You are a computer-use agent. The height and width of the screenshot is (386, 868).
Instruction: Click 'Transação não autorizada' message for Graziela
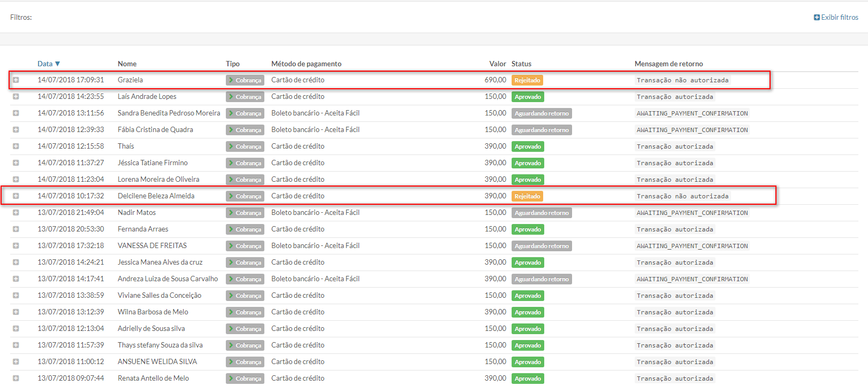[x=682, y=80]
